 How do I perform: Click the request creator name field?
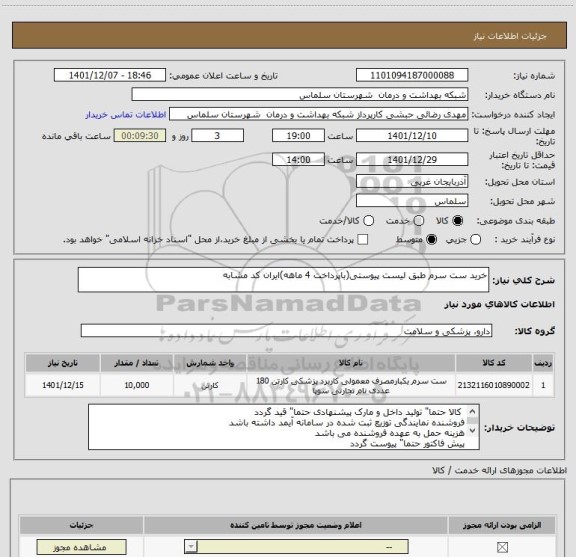318,114
